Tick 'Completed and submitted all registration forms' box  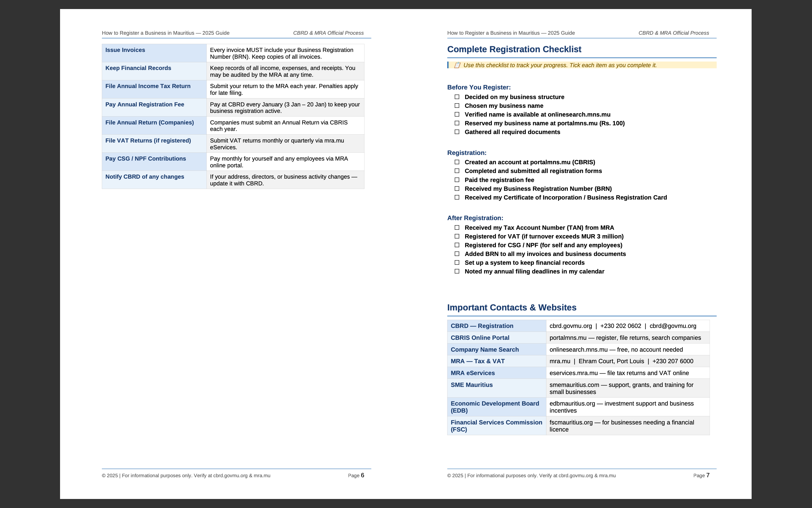pos(457,171)
